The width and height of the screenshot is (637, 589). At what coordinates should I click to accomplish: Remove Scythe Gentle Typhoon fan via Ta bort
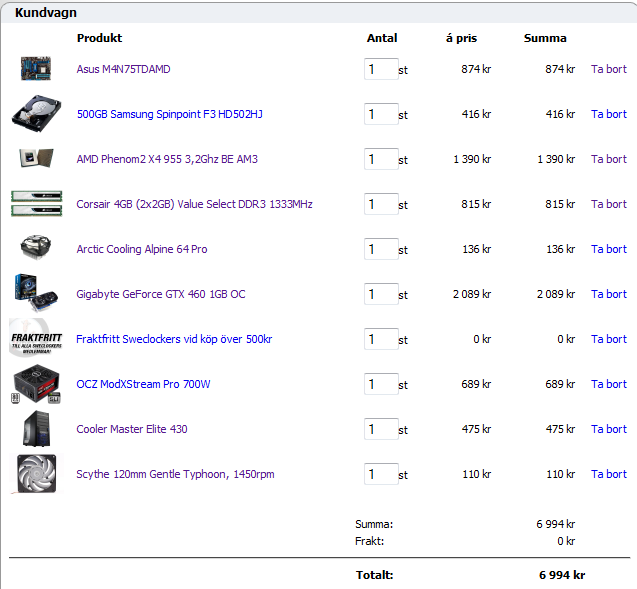coord(608,474)
